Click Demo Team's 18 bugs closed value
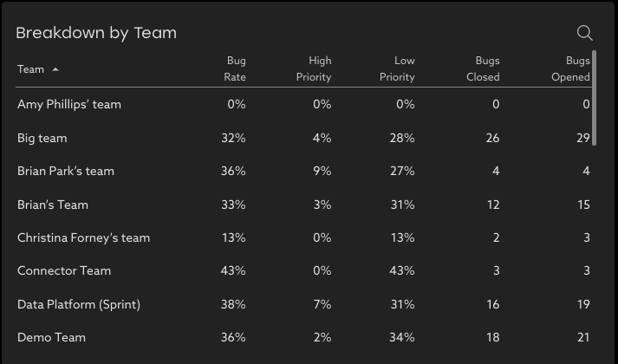Viewport: 618px width, 364px height. click(491, 337)
